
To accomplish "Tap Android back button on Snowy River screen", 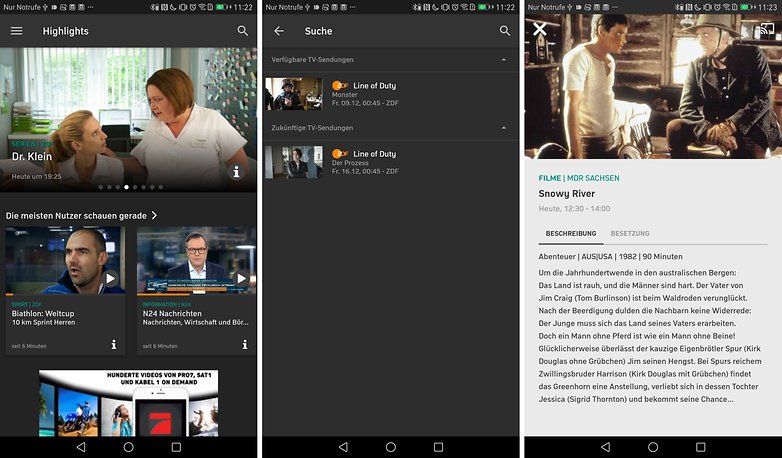I will coord(605,447).
